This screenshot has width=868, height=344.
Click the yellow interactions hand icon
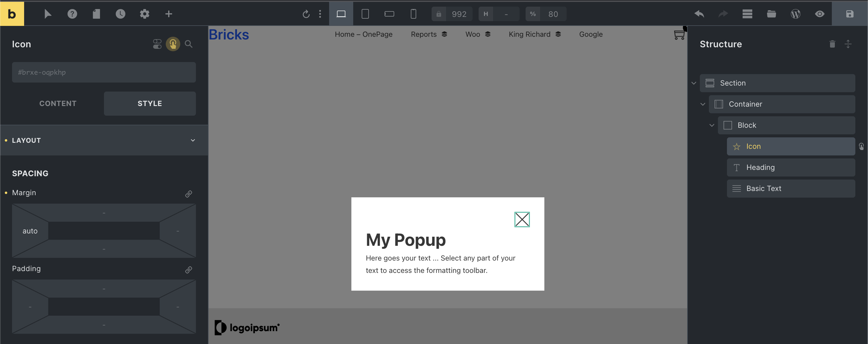[x=173, y=44]
